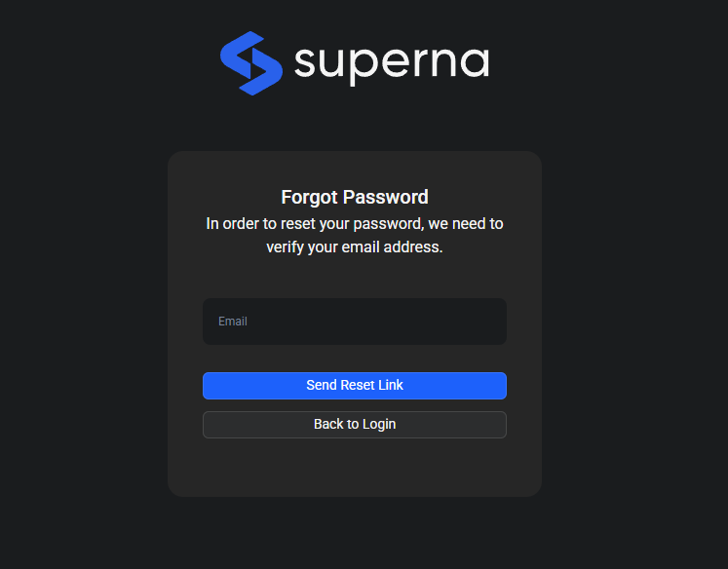Click the words 'Send Reset Link' on blue button
Screen dimensions: 728x569
tap(354, 386)
